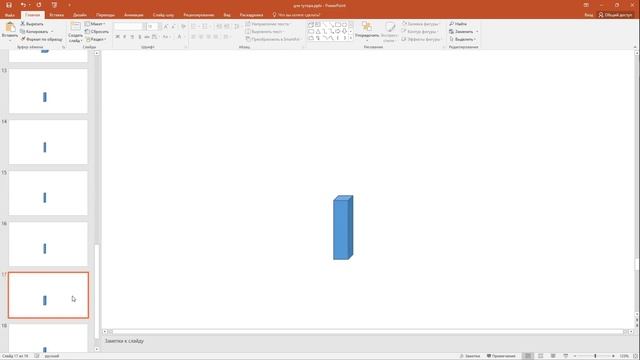The height and width of the screenshot is (360, 640).
Task: Switch to Slide Show tab (Слайд-шоу)
Action: point(163,15)
